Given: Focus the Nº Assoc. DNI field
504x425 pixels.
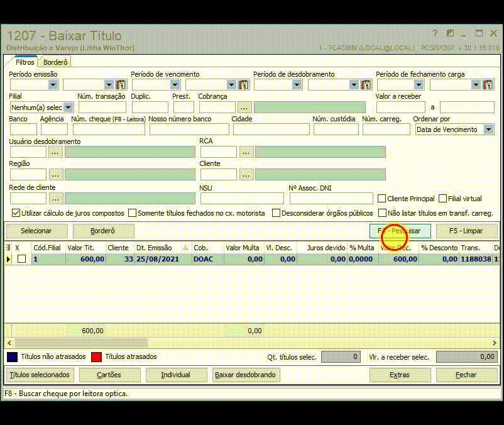Looking at the screenshot, I should pyautogui.click(x=331, y=199).
